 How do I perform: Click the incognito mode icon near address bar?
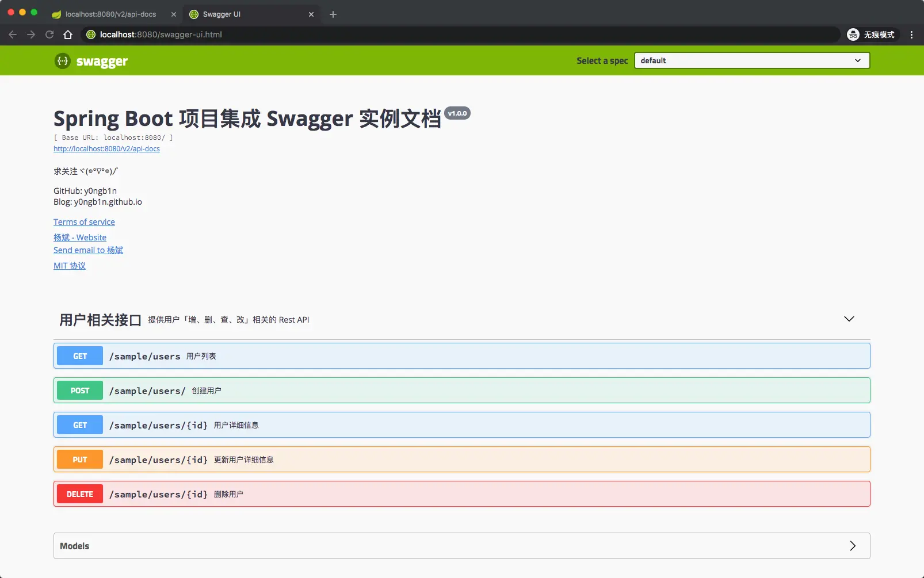pos(853,35)
